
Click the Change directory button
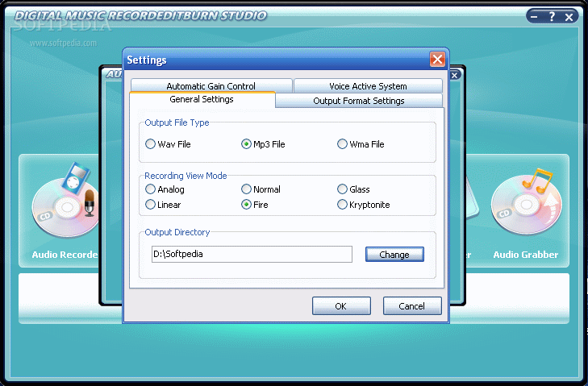(394, 254)
